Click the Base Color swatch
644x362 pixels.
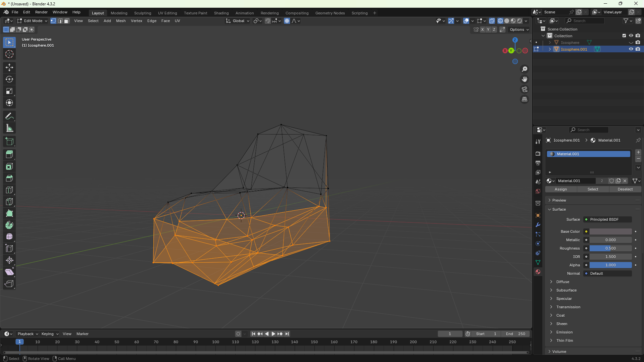[x=610, y=231]
